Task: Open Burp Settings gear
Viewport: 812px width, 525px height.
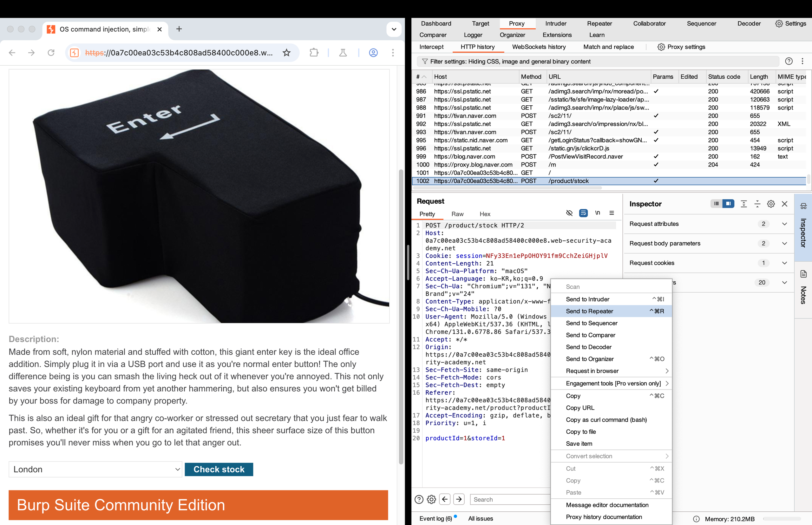Action: (790, 23)
